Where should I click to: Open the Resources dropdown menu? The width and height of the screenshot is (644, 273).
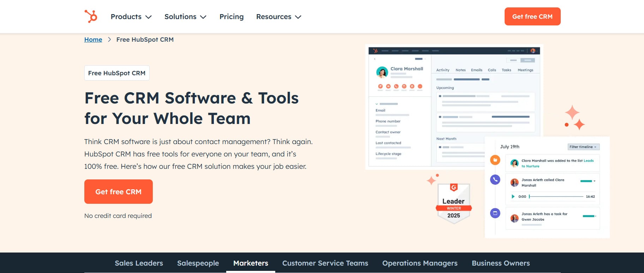pyautogui.click(x=278, y=17)
